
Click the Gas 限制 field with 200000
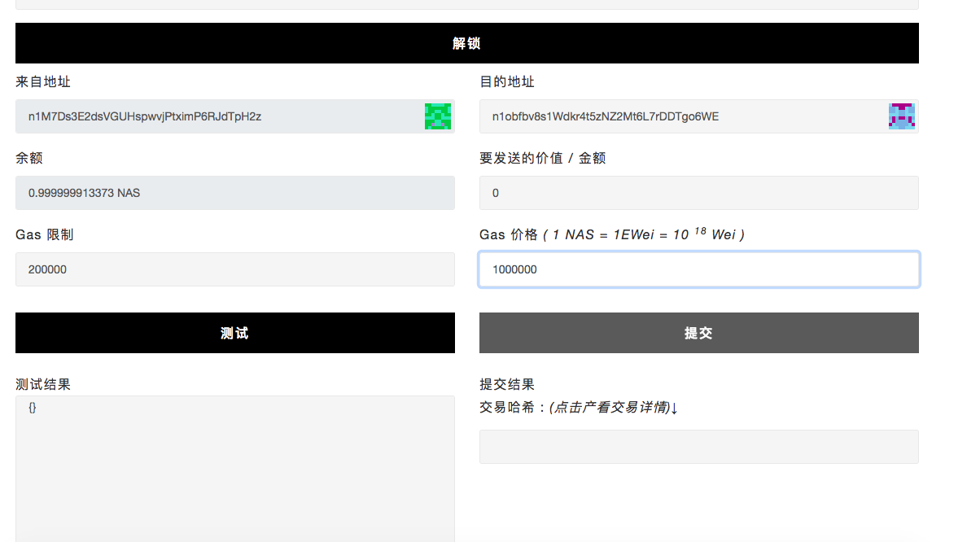(235, 269)
